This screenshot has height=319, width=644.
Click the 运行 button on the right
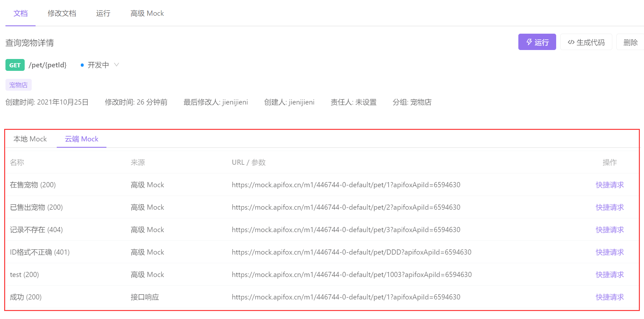tap(537, 42)
